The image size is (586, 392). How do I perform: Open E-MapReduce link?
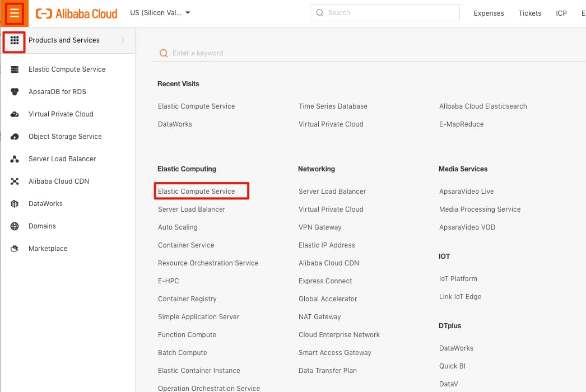coord(461,124)
